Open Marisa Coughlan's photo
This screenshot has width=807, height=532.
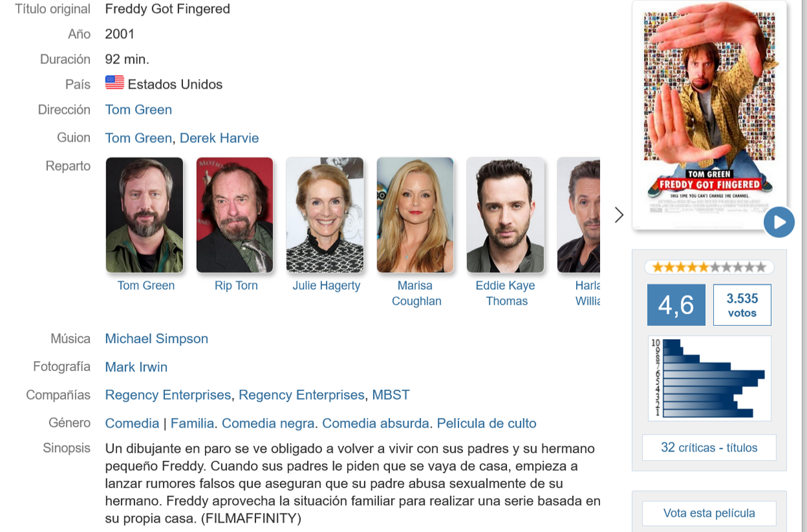415,215
